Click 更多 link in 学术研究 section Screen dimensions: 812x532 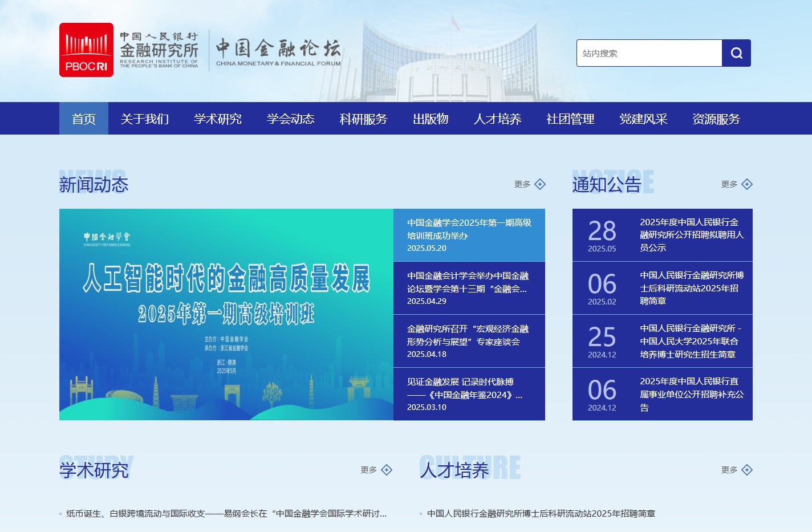pos(369,470)
